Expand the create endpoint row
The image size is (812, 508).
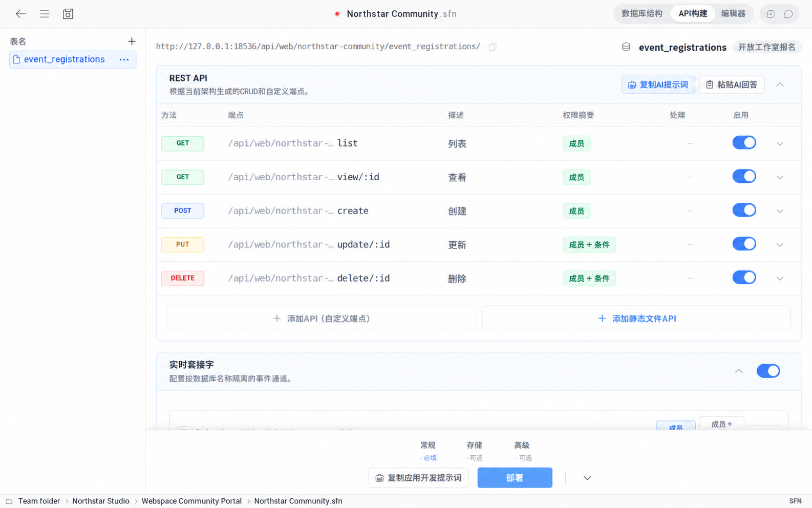point(780,211)
